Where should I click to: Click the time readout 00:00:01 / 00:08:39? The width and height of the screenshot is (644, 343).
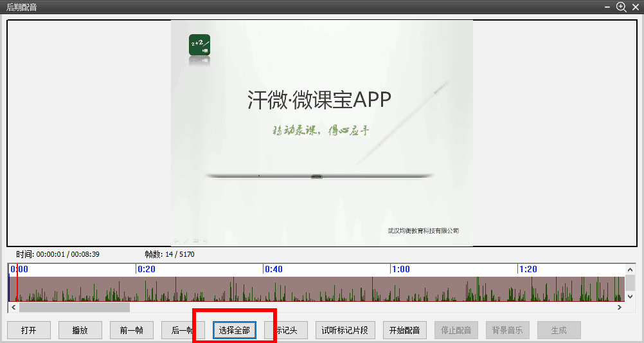(x=67, y=254)
